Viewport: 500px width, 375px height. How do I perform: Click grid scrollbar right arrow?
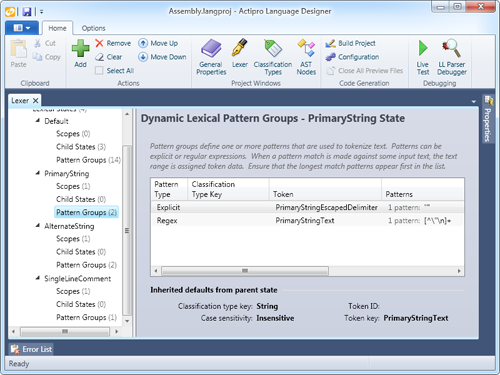point(459,271)
